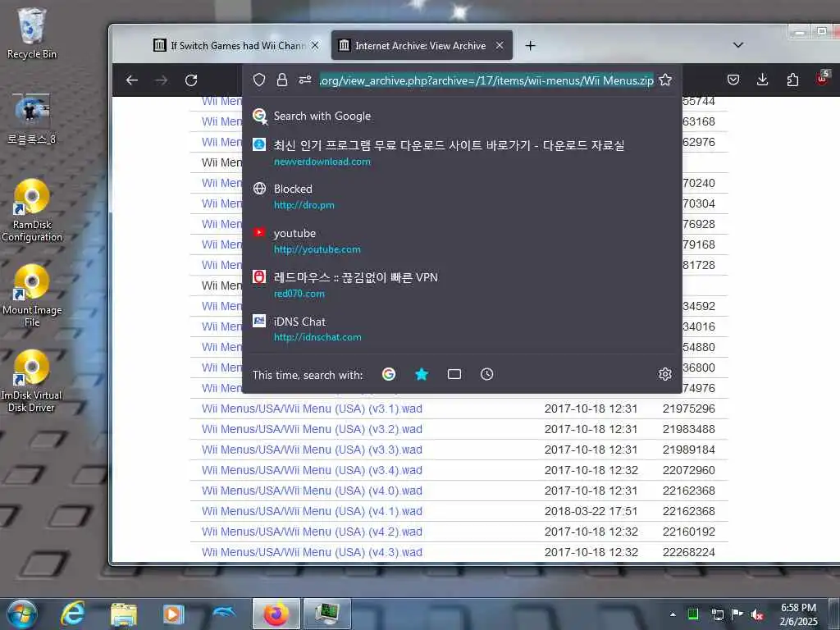The image size is (840, 630).
Task: Open ImDisk Virtual Disk Driver shortcut
Action: click(x=32, y=381)
